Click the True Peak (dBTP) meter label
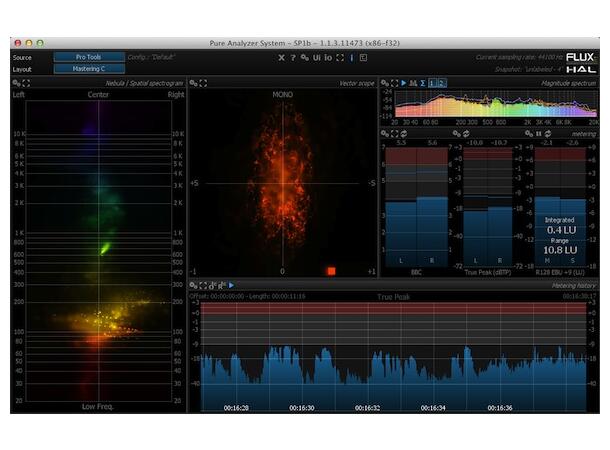The width and height of the screenshot is (610, 450). pos(487,273)
